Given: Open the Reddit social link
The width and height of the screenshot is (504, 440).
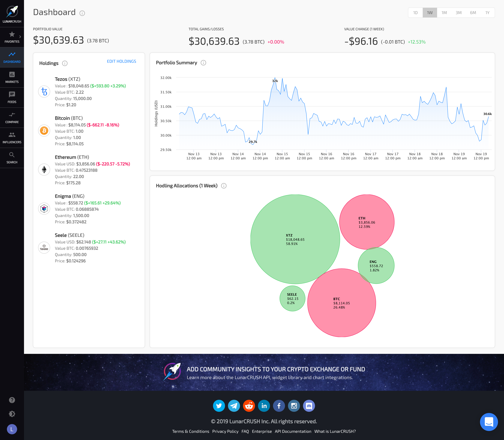Looking at the screenshot, I should [x=249, y=406].
